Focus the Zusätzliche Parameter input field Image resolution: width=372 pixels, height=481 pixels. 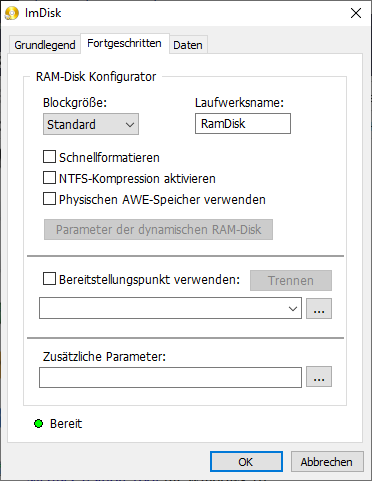point(170,377)
